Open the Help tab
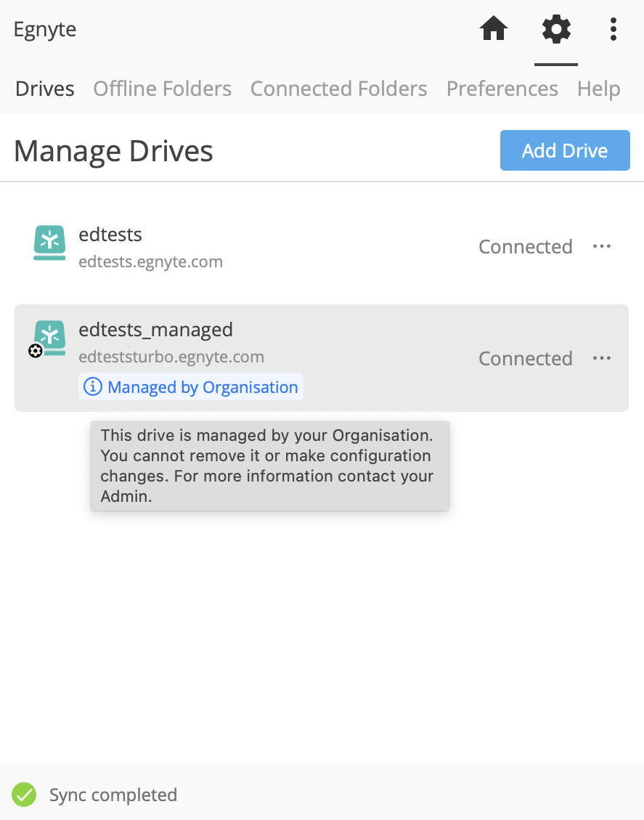 [598, 89]
